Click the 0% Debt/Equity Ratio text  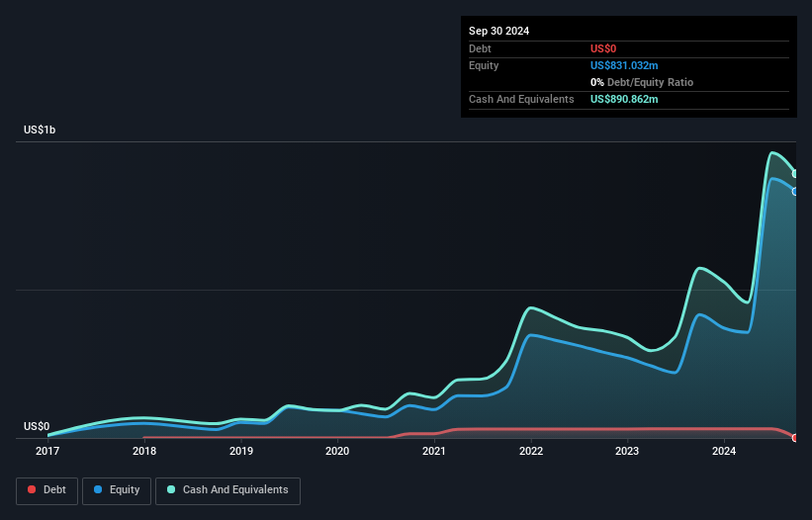point(642,82)
